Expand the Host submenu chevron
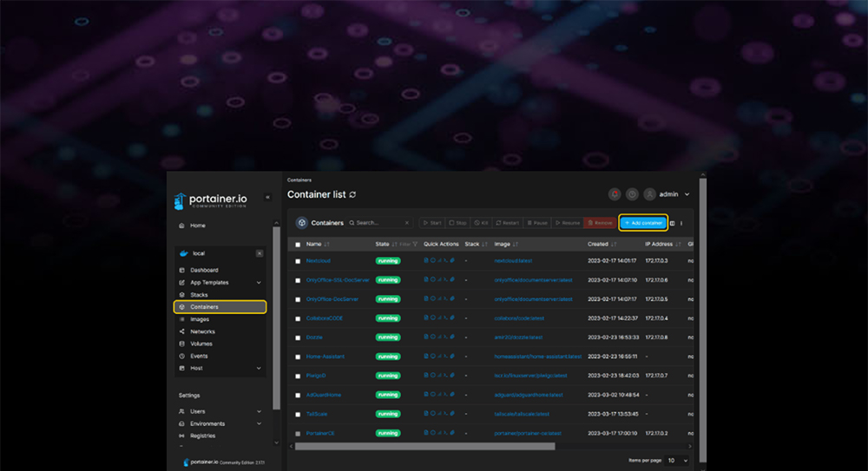Viewport: 868px width, 471px height. coord(259,369)
